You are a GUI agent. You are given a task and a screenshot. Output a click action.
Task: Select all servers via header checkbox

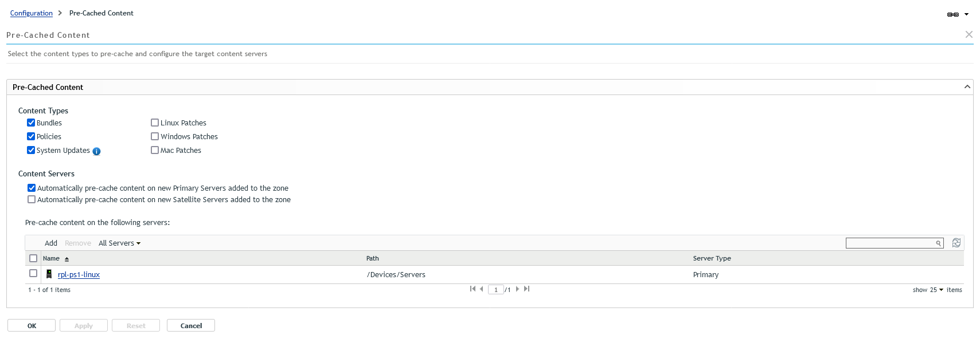pyautogui.click(x=33, y=258)
